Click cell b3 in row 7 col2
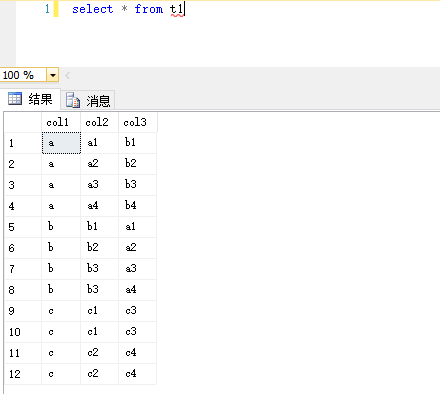The width and height of the screenshot is (440, 394). 99,269
